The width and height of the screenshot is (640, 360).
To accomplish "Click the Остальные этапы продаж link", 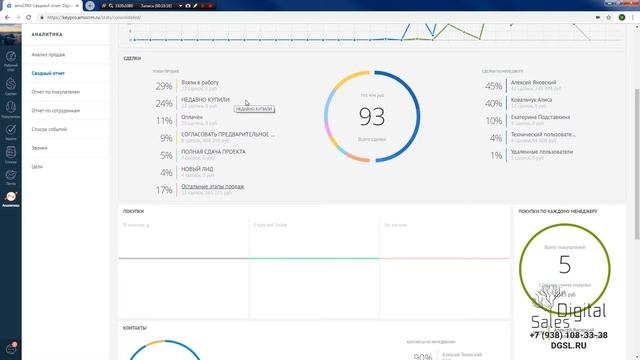I will pos(213,187).
